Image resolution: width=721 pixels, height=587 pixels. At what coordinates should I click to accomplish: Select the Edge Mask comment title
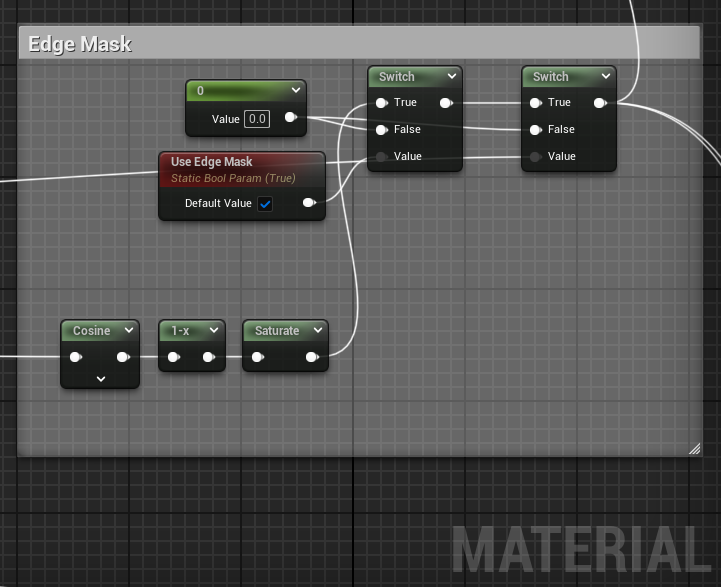click(80, 44)
